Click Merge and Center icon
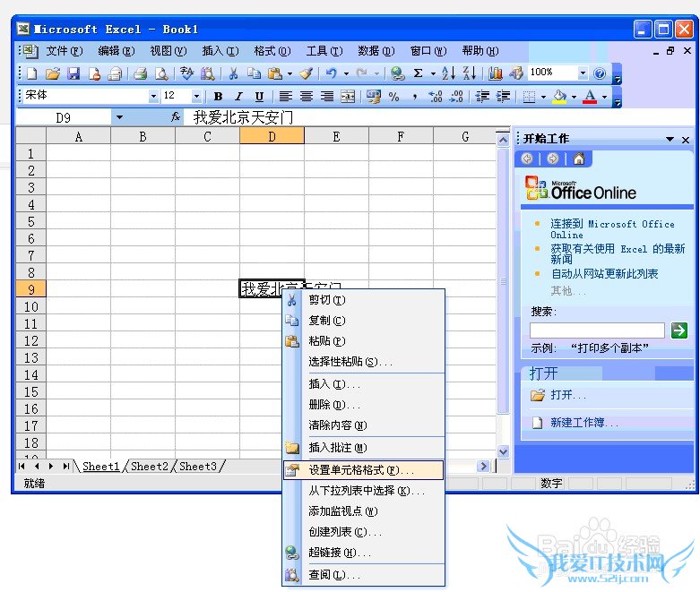Image resolution: width=700 pixels, height=592 pixels. point(348,97)
